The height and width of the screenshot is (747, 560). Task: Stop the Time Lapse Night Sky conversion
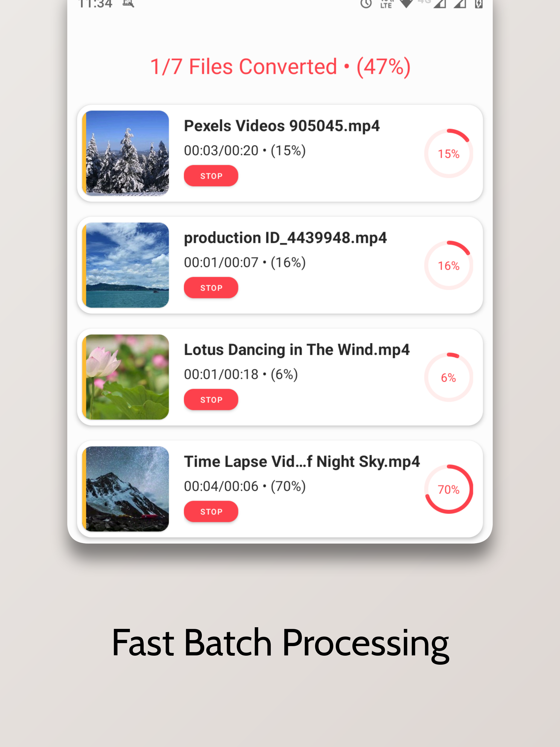pos(211,511)
